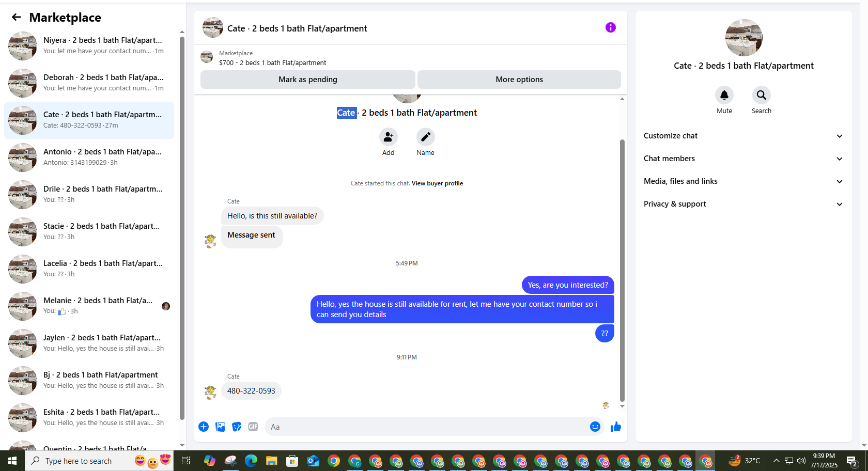This screenshot has height=471, width=868.
Task: Open the Niyera conversation
Action: (x=89, y=46)
